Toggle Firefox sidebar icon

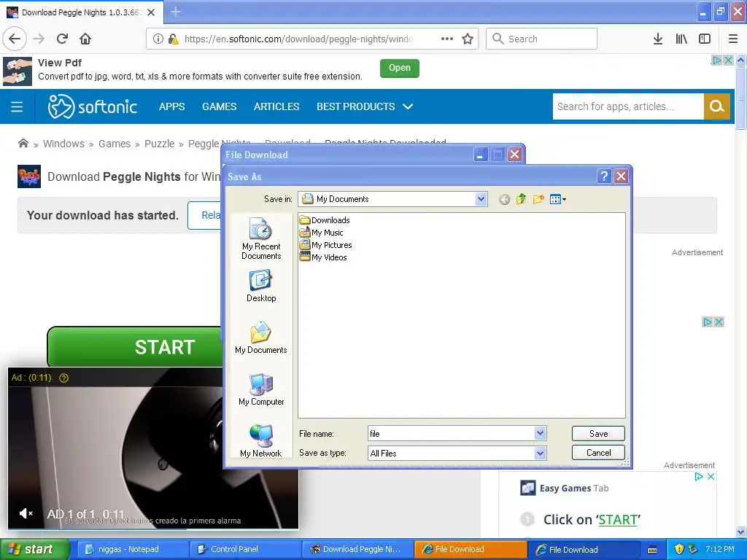(x=705, y=39)
